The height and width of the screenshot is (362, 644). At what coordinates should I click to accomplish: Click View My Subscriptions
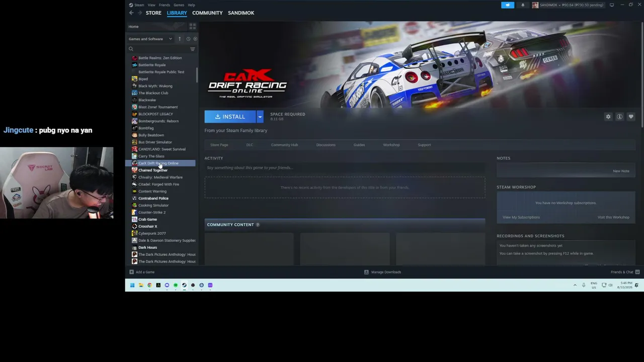pos(521,217)
